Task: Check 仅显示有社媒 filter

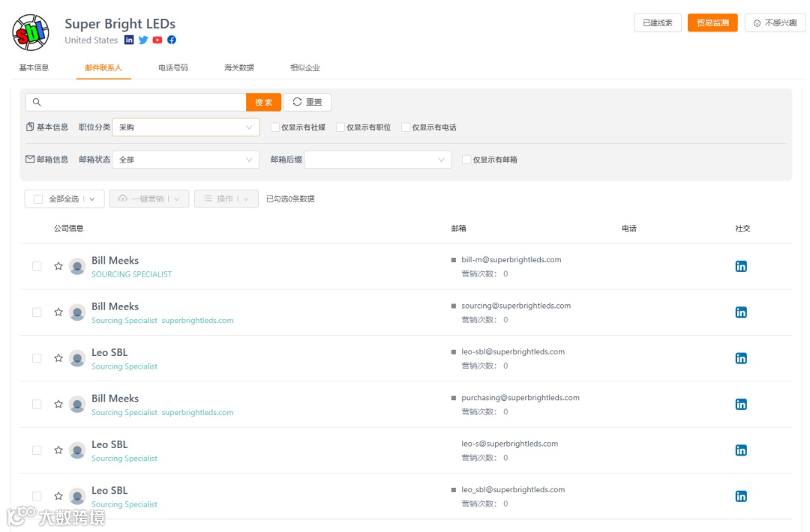Action: 275,127
